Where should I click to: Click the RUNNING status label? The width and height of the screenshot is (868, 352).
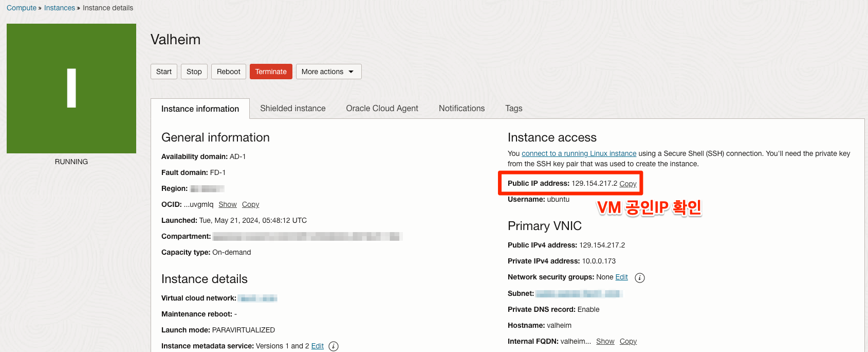tap(71, 162)
